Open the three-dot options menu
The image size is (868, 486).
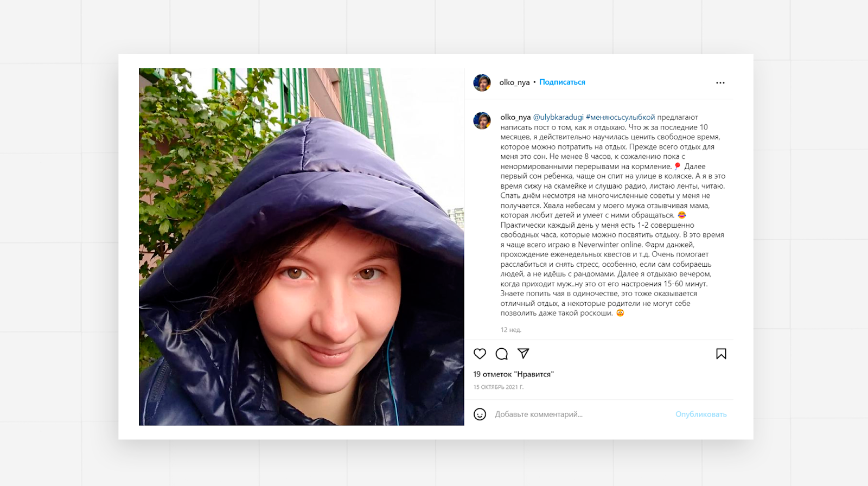[x=720, y=82]
